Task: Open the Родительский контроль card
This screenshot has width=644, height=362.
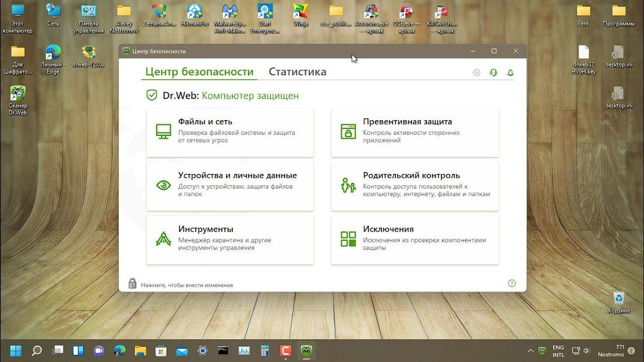Action: (415, 186)
